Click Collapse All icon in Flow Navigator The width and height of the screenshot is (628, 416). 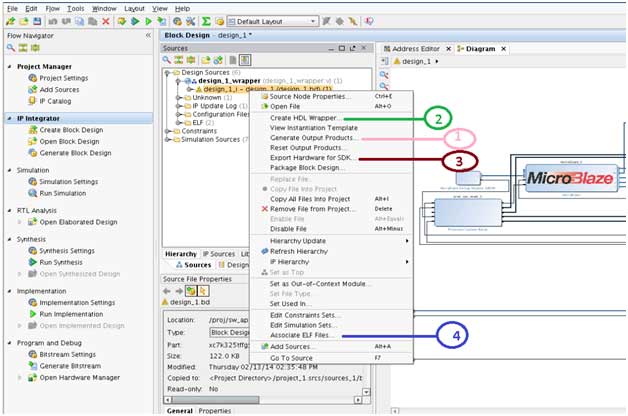coord(23,48)
